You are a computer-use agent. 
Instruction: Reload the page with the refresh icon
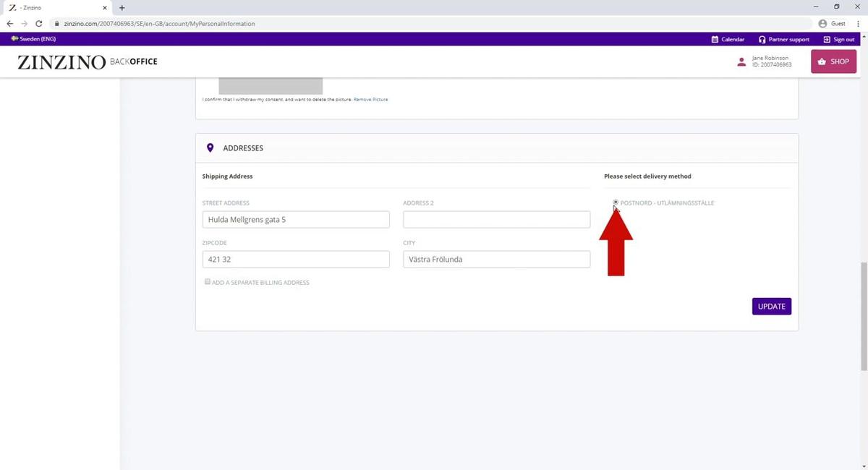tap(39, 24)
